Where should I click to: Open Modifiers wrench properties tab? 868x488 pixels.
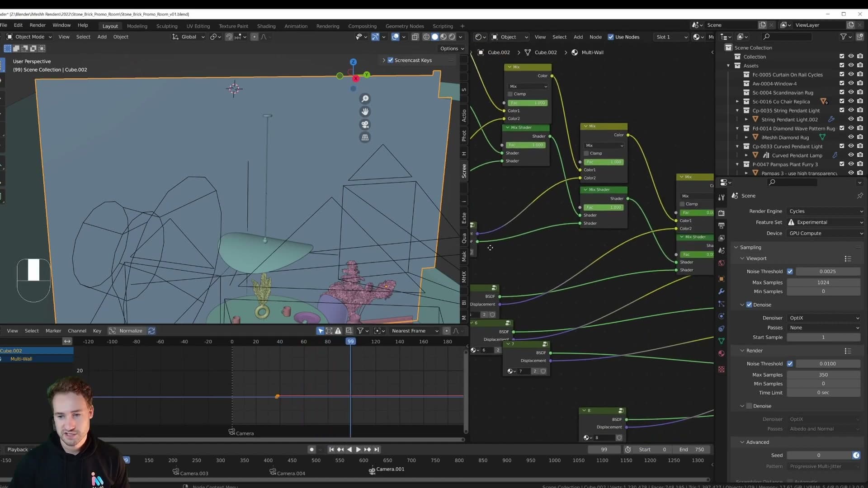tap(722, 291)
